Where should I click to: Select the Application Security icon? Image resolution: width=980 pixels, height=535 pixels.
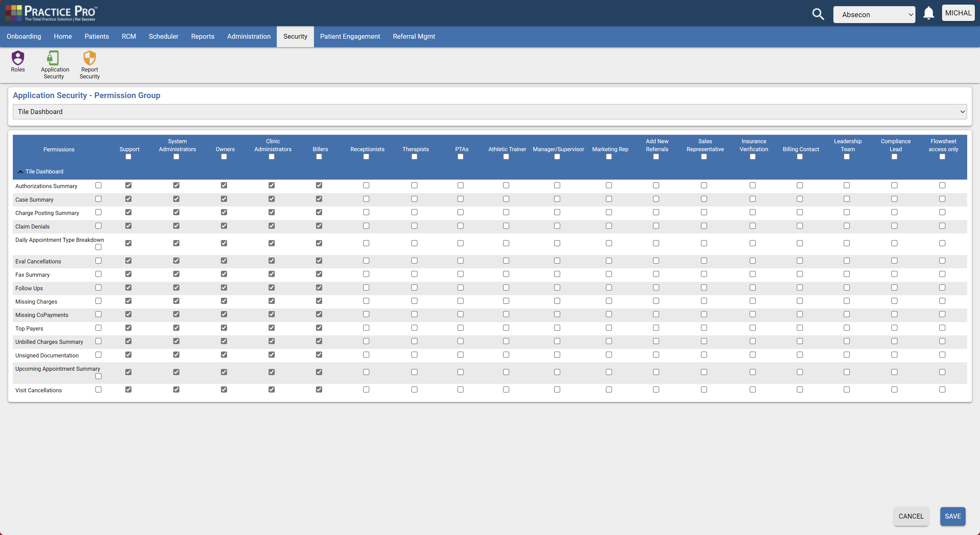54,64
